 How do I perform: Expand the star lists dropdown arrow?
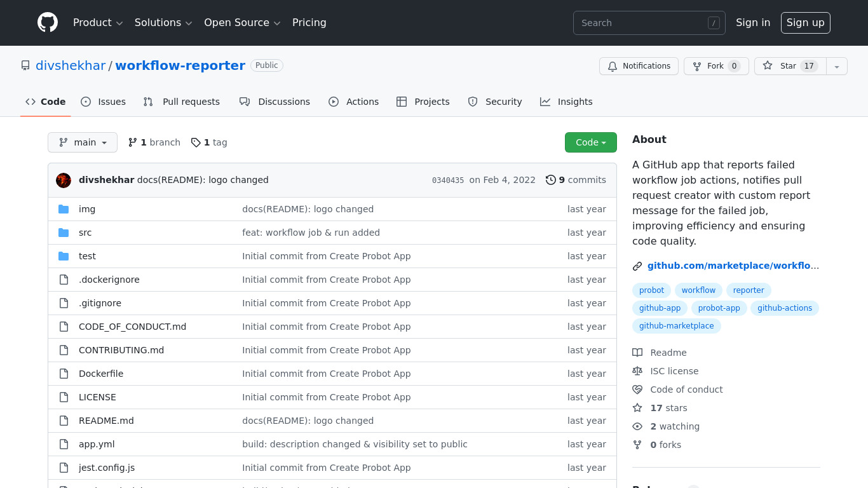pyautogui.click(x=837, y=66)
